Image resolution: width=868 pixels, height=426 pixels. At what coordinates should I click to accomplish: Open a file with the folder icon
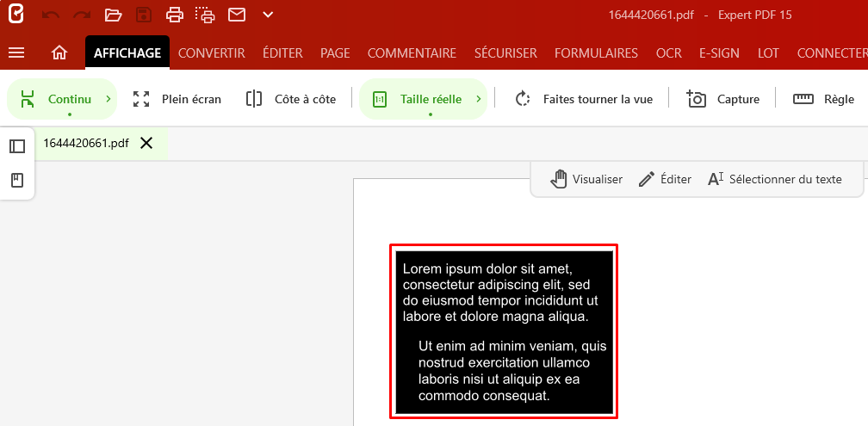[x=113, y=15]
